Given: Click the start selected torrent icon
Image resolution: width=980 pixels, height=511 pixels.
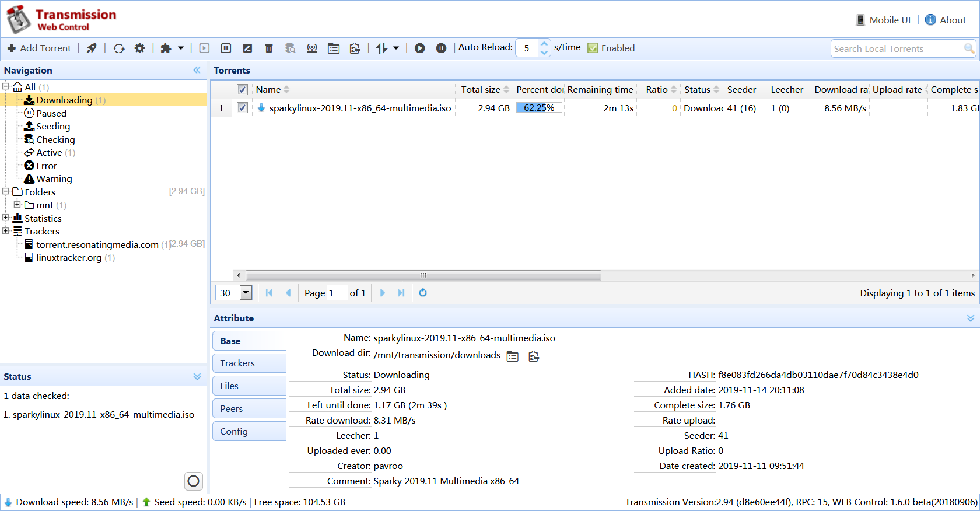Looking at the screenshot, I should [204, 48].
